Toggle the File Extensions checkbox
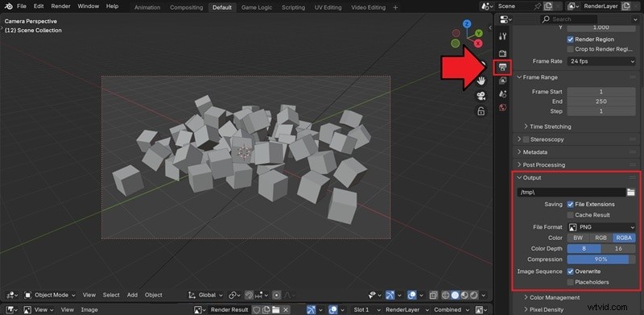 click(570, 205)
